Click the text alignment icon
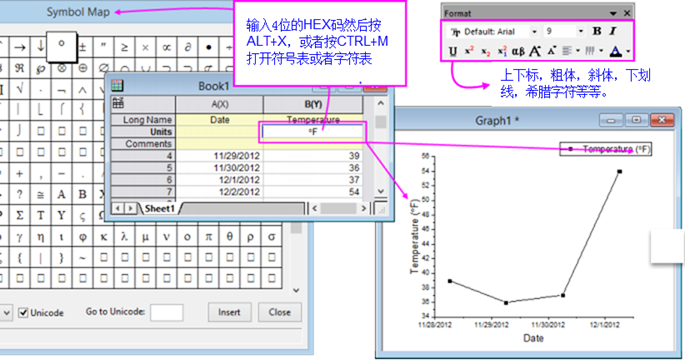 [x=567, y=51]
